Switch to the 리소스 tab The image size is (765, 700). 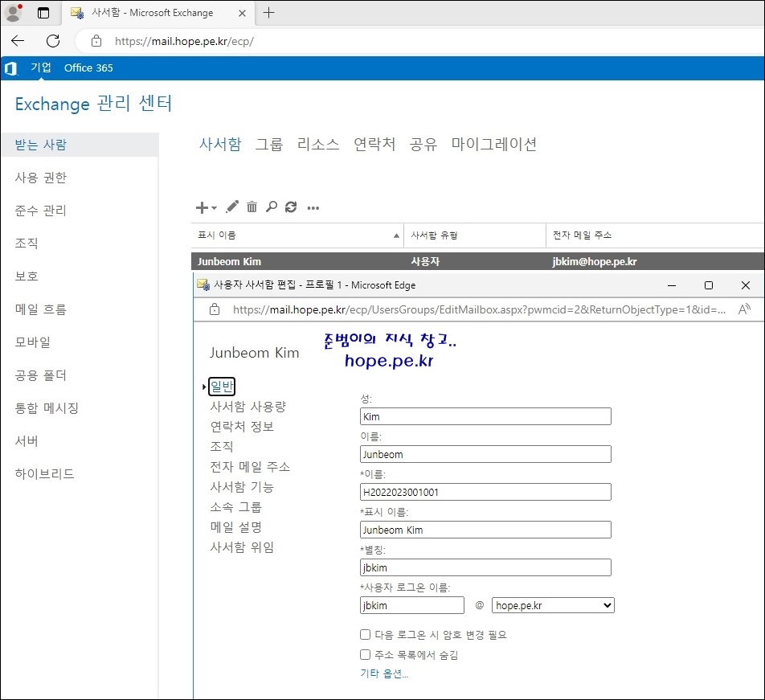318,144
